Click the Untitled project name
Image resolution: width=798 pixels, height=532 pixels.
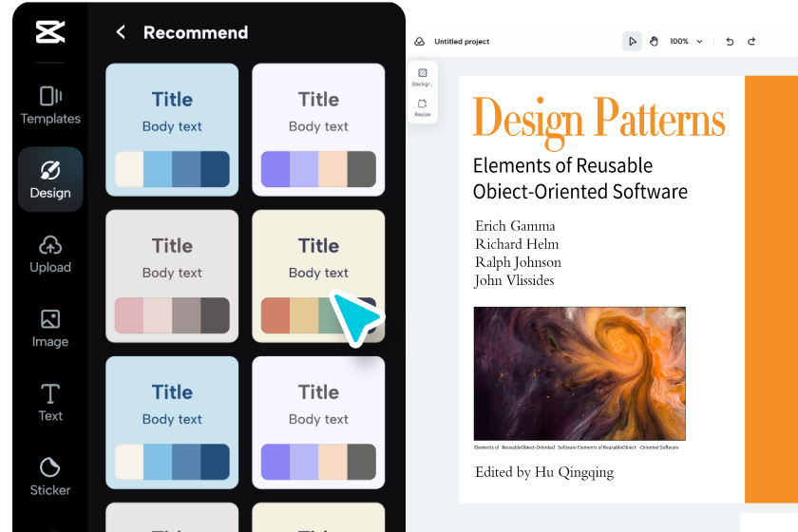click(462, 41)
